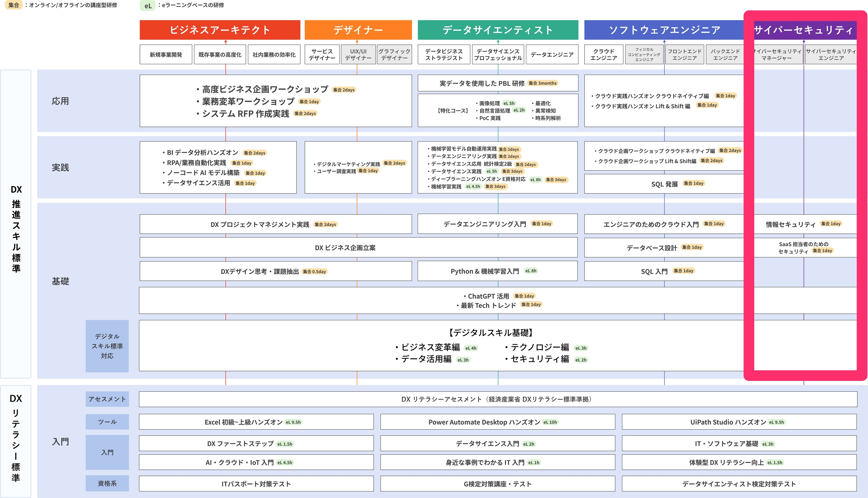Click the ビジネスアーキテクト header
Image resolution: width=868 pixels, height=498 pixels.
(x=220, y=30)
